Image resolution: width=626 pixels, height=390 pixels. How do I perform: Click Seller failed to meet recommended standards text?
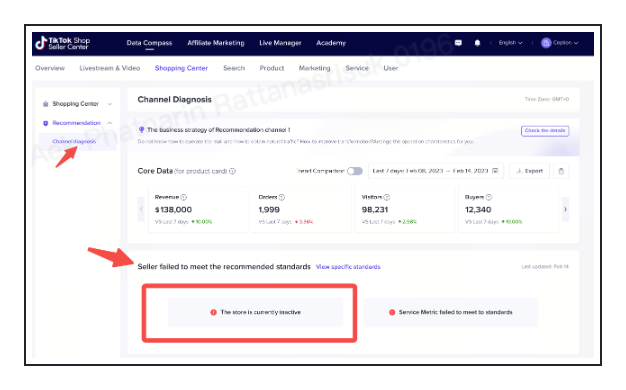pos(224,267)
